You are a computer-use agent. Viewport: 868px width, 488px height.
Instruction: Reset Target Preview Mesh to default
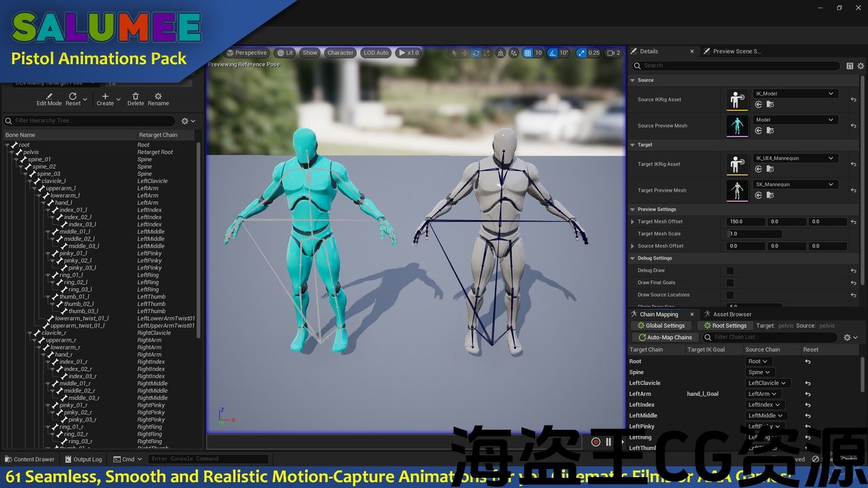pos(853,190)
